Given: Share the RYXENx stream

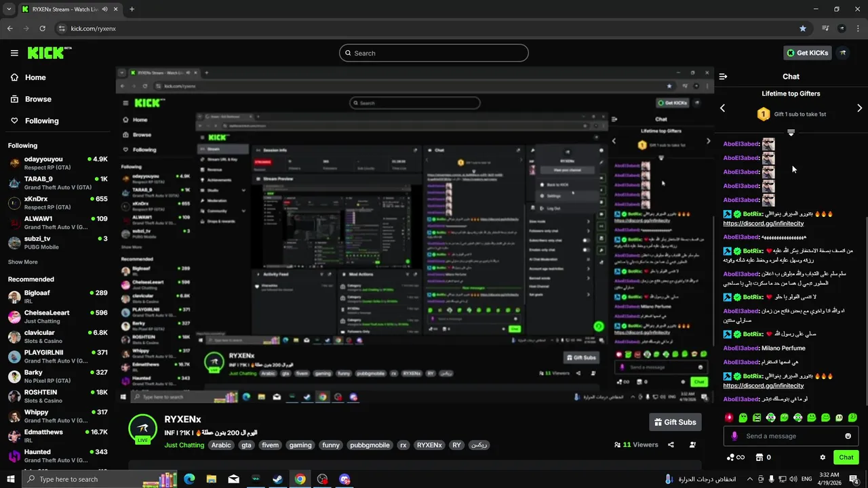Looking at the screenshot, I should click(671, 445).
